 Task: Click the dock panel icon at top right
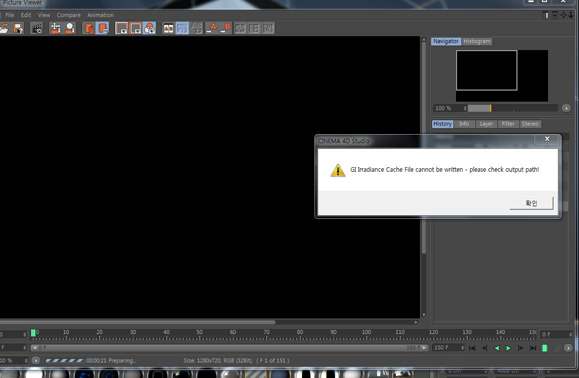pos(546,15)
